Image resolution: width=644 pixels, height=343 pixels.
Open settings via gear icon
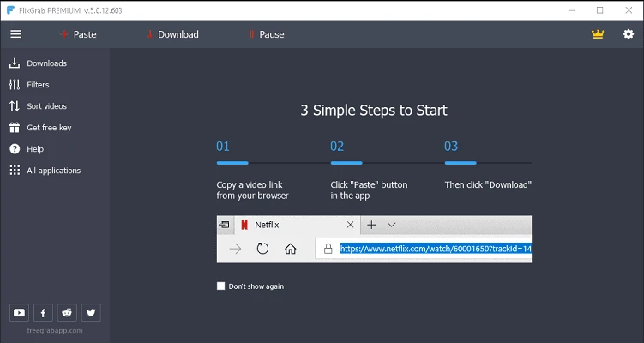point(628,34)
